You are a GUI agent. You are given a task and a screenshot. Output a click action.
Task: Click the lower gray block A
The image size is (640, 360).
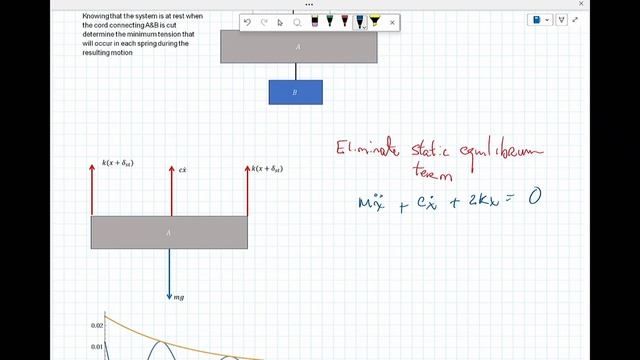click(x=169, y=232)
